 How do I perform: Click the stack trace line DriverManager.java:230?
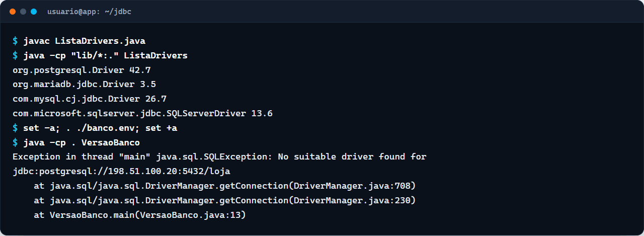coord(225,201)
